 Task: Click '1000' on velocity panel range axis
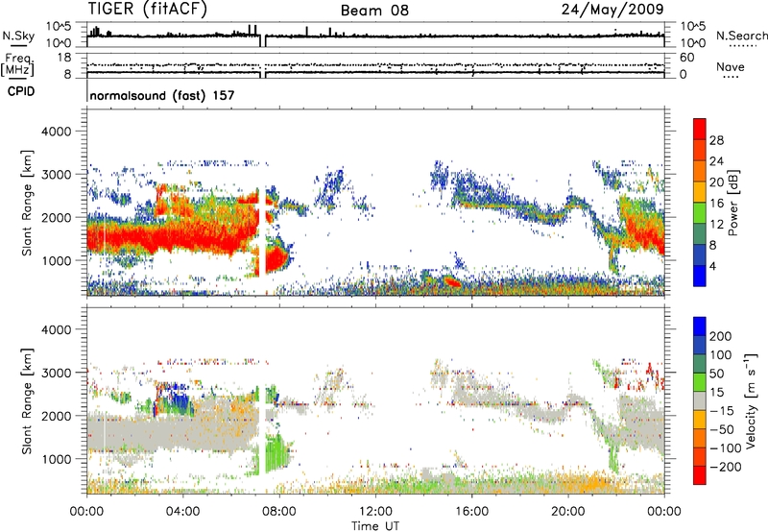tap(56, 459)
